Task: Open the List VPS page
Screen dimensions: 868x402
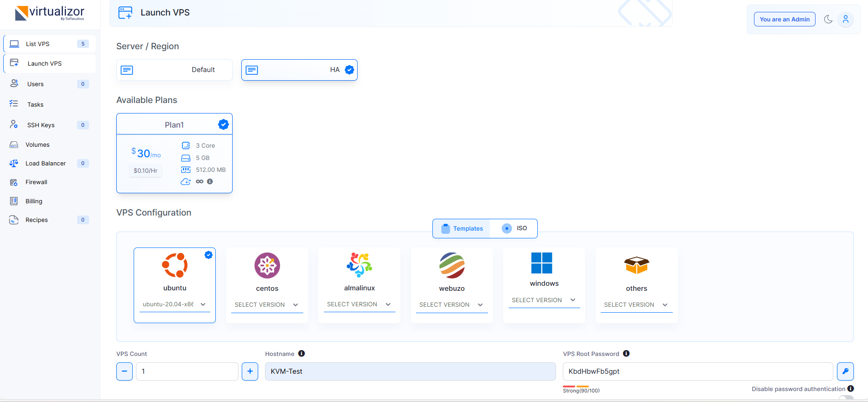Action: [x=50, y=44]
